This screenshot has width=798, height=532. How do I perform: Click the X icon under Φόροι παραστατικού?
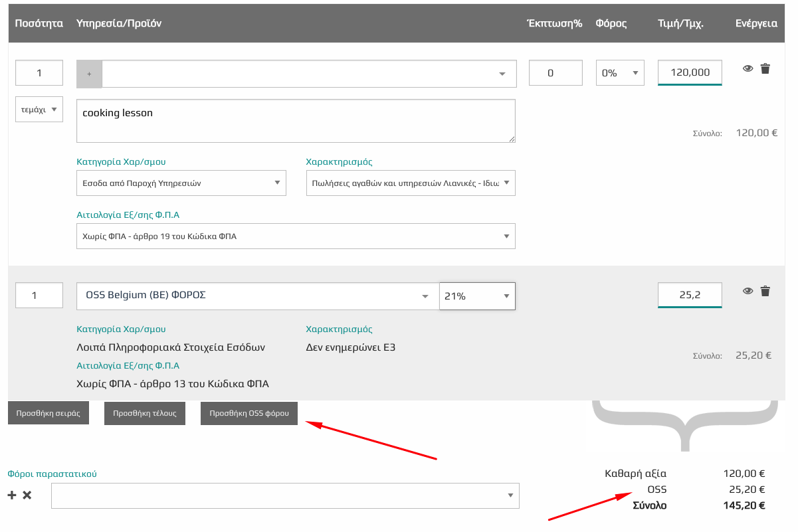point(27,495)
